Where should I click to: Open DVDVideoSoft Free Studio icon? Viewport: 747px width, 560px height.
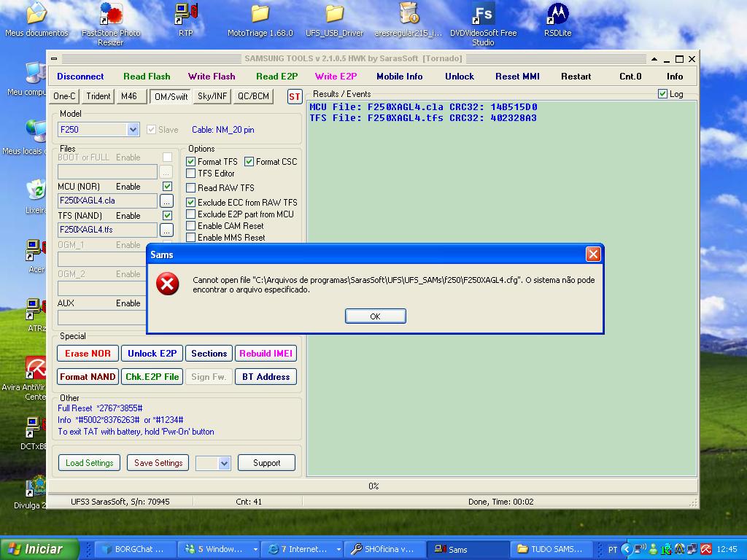tap(483, 24)
